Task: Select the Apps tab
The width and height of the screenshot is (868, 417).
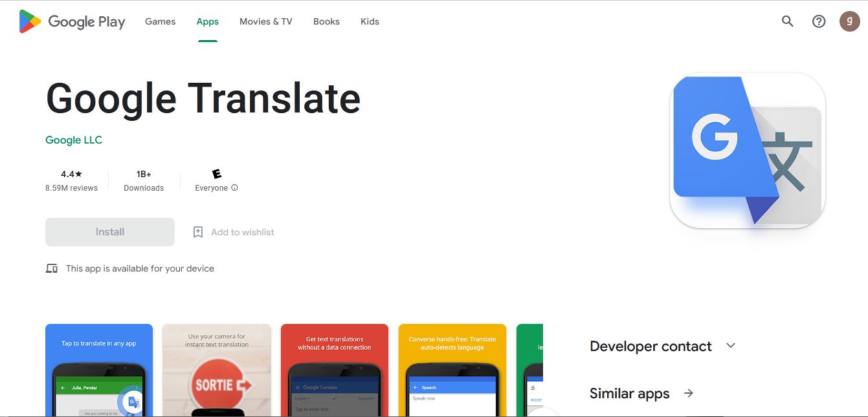Action: coord(208,21)
